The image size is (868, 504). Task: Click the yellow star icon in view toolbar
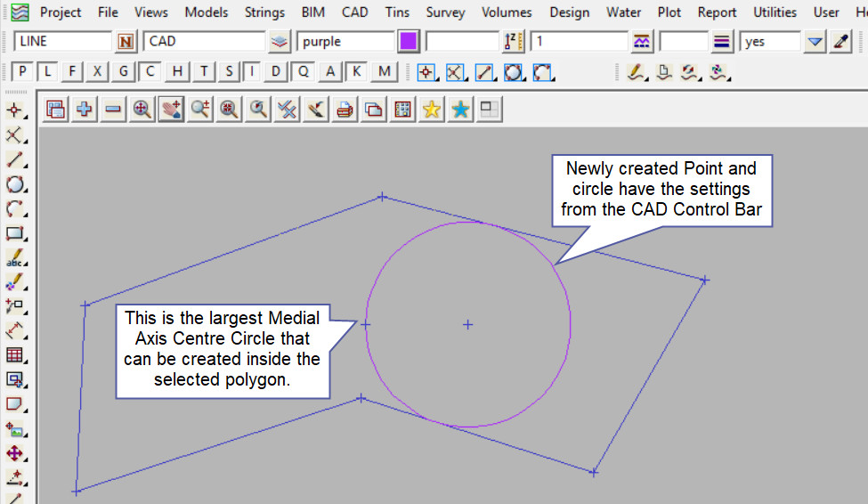(x=432, y=110)
